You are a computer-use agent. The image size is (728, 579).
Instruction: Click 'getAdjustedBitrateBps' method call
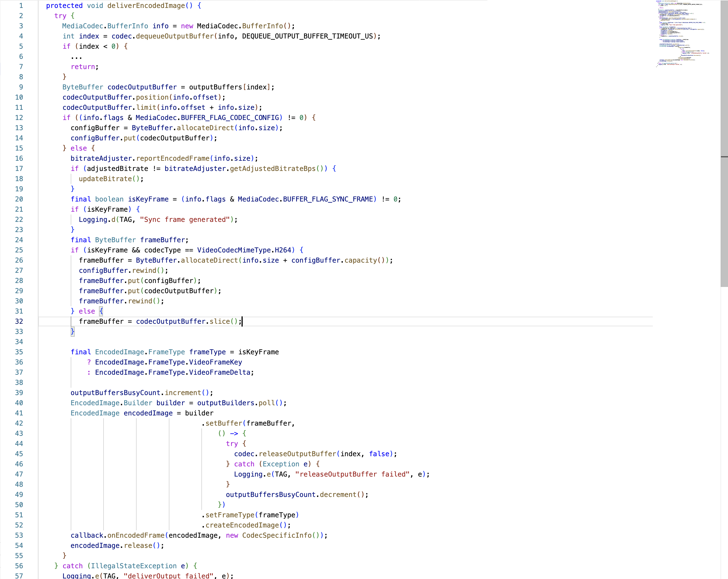(273, 169)
